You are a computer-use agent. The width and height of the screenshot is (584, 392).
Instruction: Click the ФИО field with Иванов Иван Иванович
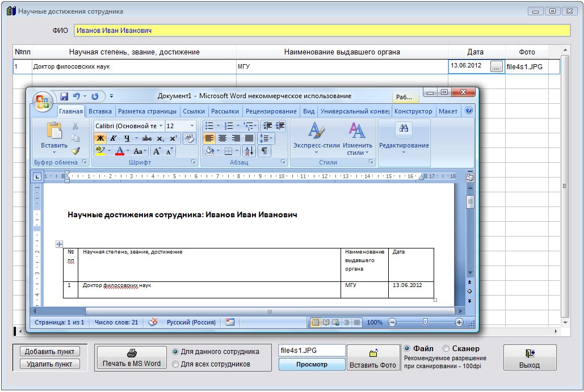coord(322,31)
